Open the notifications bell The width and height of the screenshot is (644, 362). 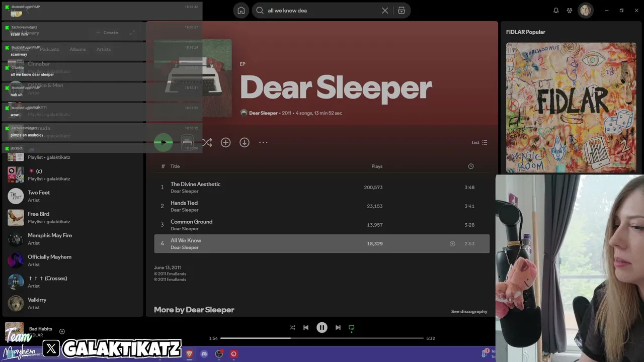(x=556, y=11)
